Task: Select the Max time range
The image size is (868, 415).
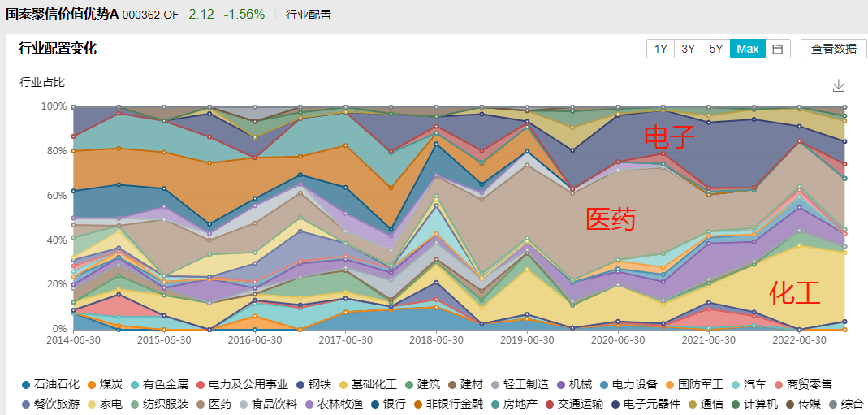Action: pos(747,49)
